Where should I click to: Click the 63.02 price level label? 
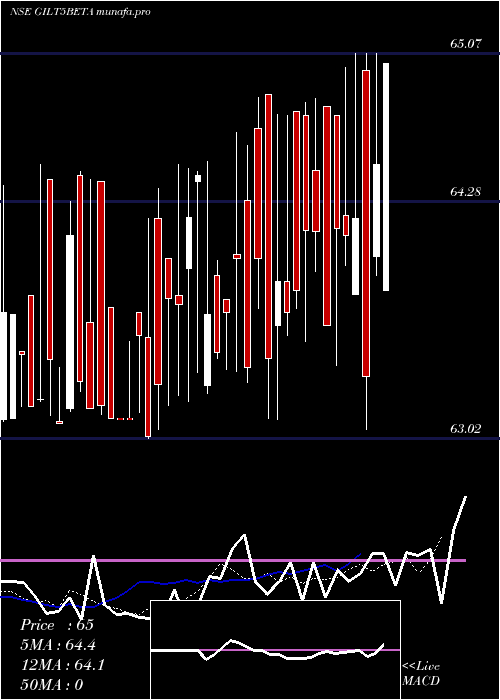466,429
